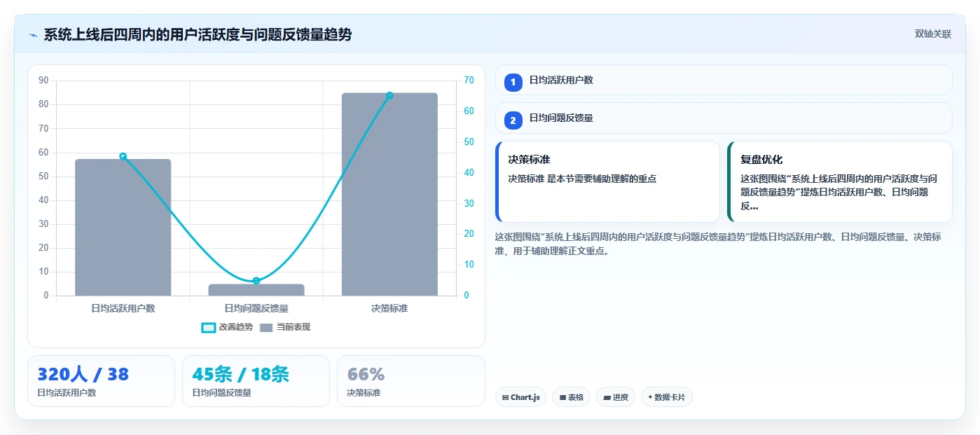Select the short 日均问题反馈量 bar
This screenshot has width=980, height=435.
(256, 289)
